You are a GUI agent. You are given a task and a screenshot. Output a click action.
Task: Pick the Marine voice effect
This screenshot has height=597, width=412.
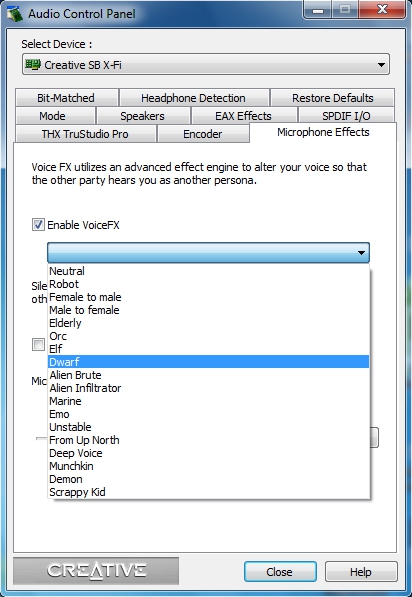tap(209, 401)
